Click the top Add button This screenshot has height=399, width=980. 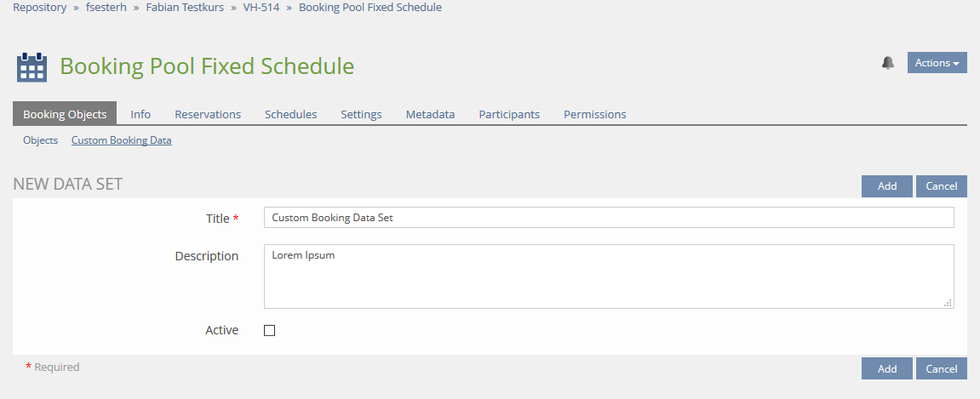coord(886,186)
